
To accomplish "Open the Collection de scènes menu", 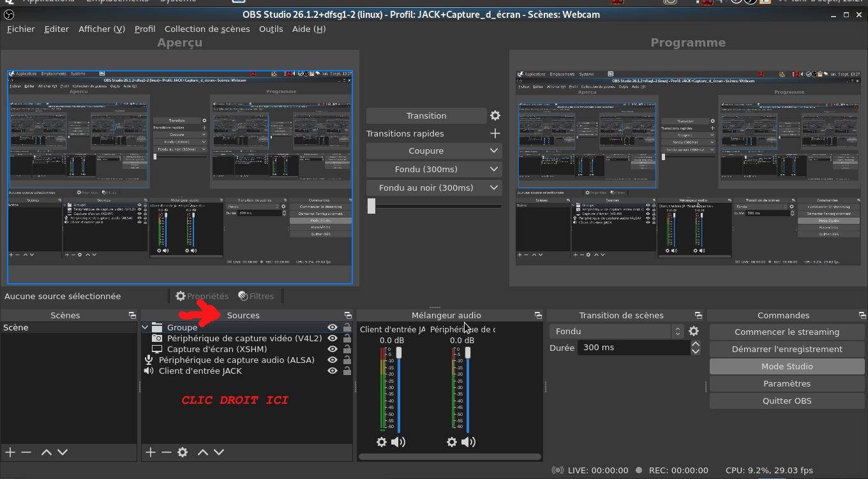I will pyautogui.click(x=207, y=29).
